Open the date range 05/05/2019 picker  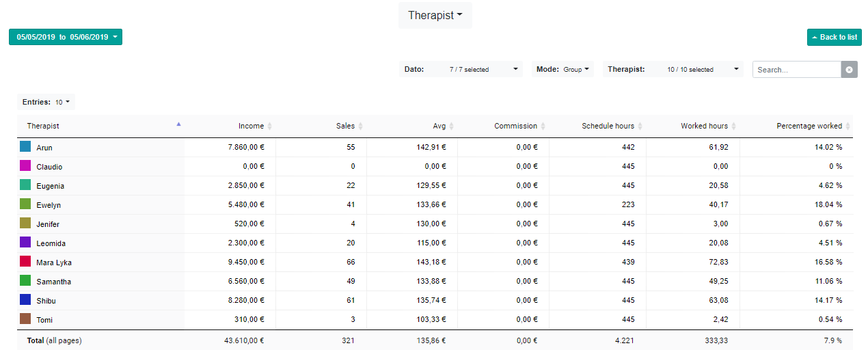coord(66,37)
